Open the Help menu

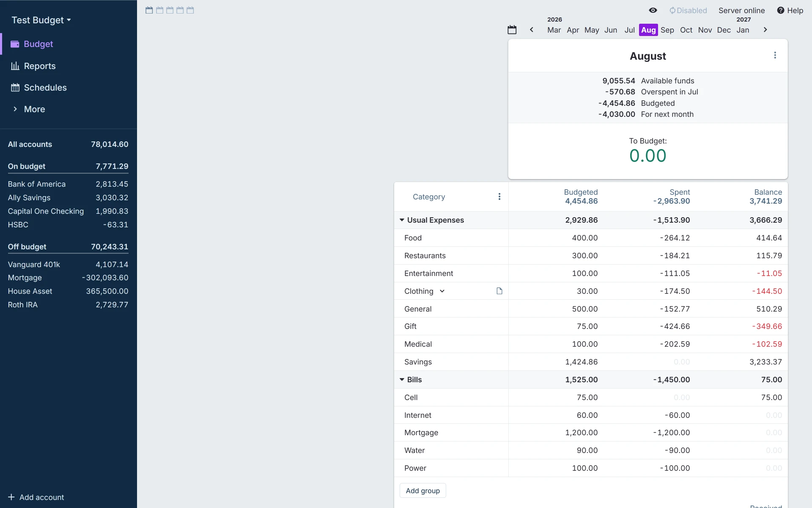(790, 11)
